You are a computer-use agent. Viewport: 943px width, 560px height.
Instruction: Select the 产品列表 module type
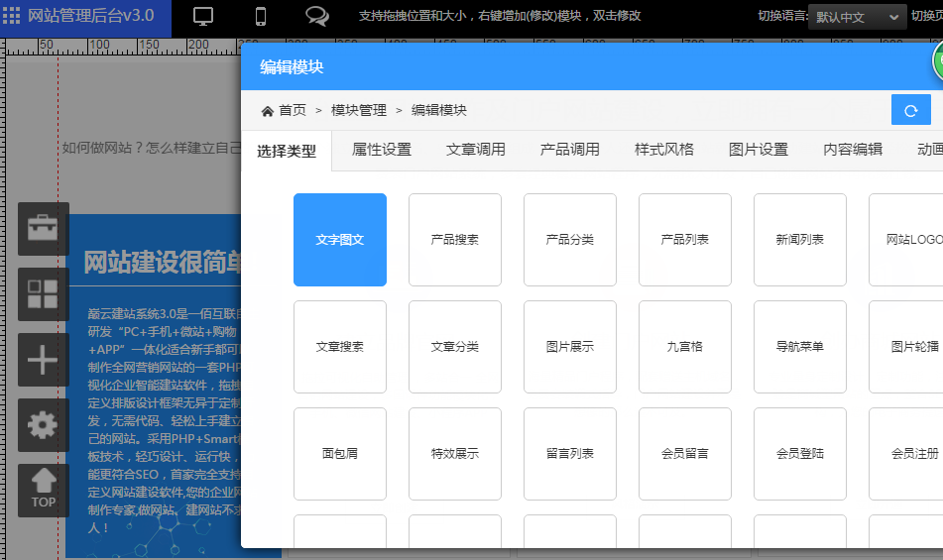coord(685,240)
